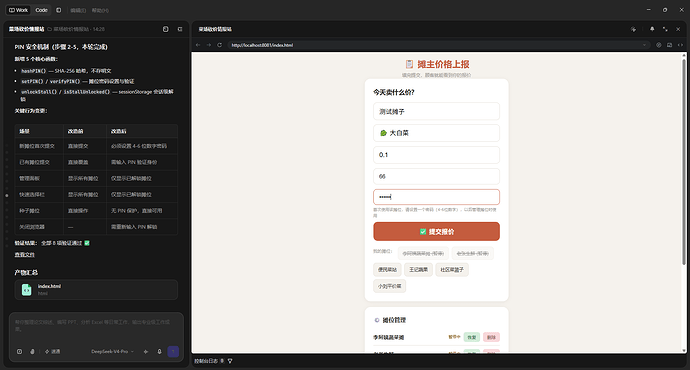Click the plus sparkle icon near microphone
Screen dimensions: 690x370
tap(146, 352)
